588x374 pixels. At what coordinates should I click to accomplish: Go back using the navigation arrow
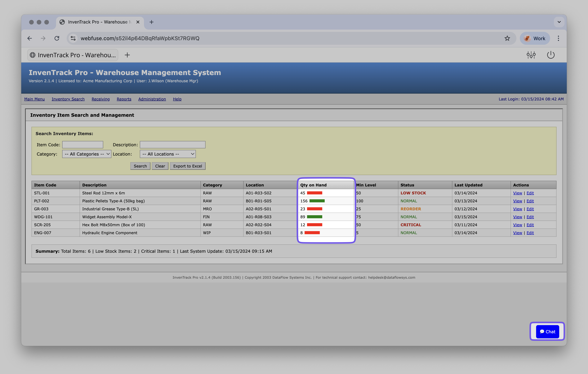[29, 38]
